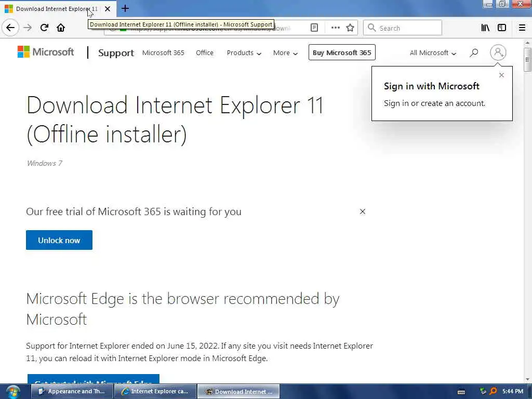The height and width of the screenshot is (399, 532).
Task: Open the Windows Start menu
Action: pos(12,392)
